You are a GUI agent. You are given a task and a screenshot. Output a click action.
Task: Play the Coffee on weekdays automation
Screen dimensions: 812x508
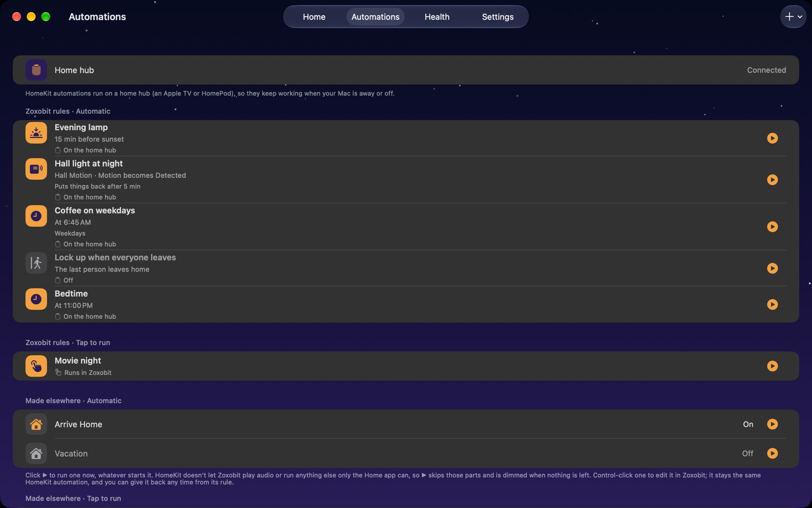point(772,227)
